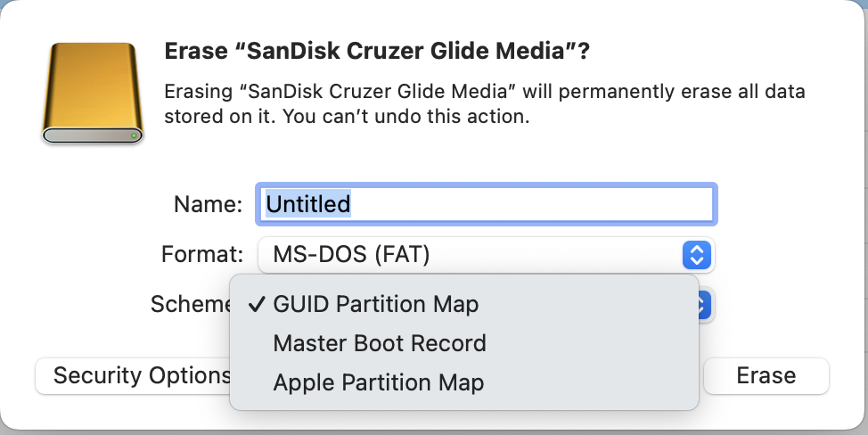The height and width of the screenshot is (435, 868).
Task: Click into the Name text field
Action: 535,205
